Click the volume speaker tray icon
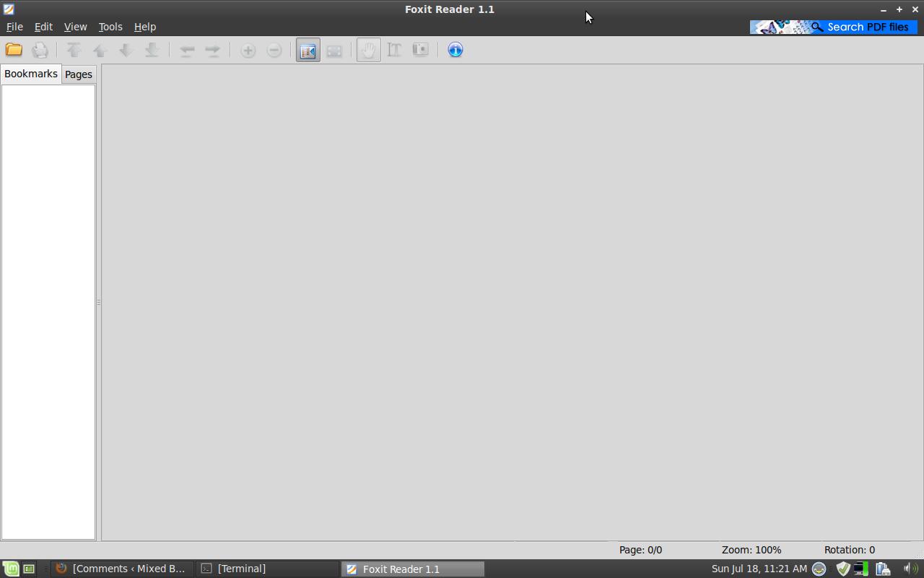This screenshot has width=924, height=578. 910,569
